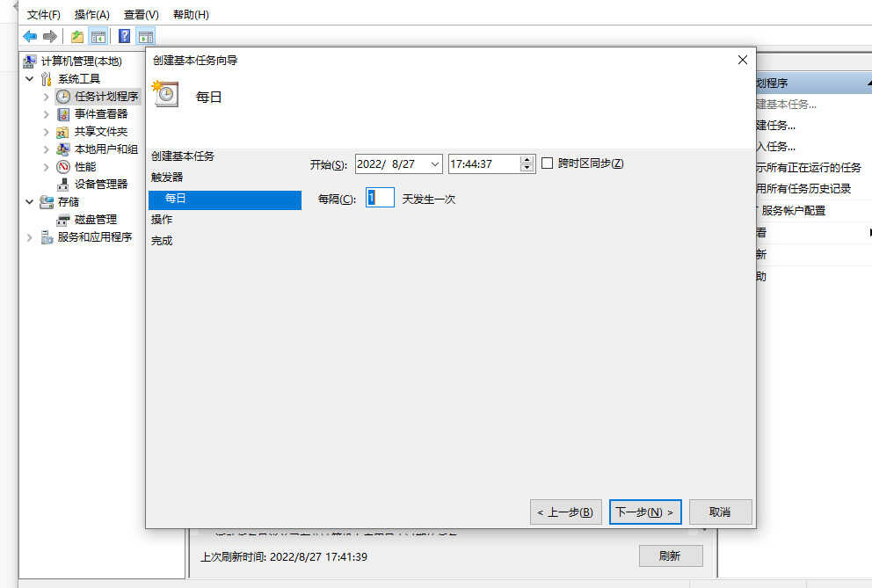Open the 操作(A) menu

pyautogui.click(x=91, y=15)
